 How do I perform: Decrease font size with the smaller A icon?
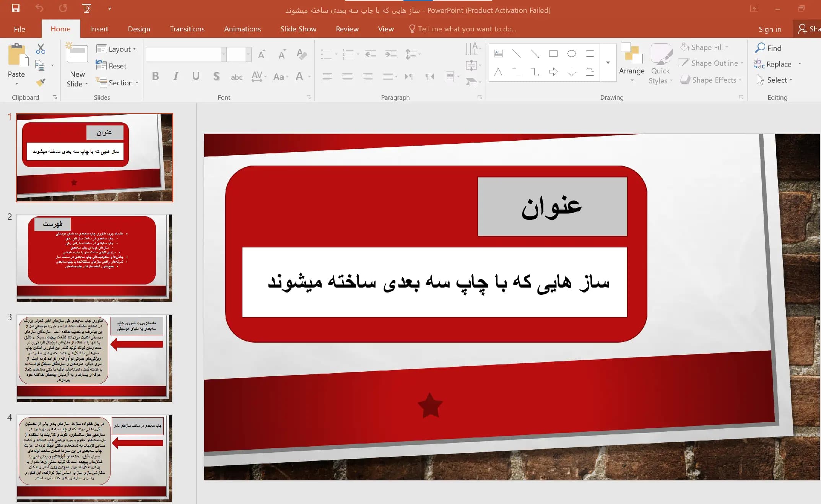(x=282, y=54)
